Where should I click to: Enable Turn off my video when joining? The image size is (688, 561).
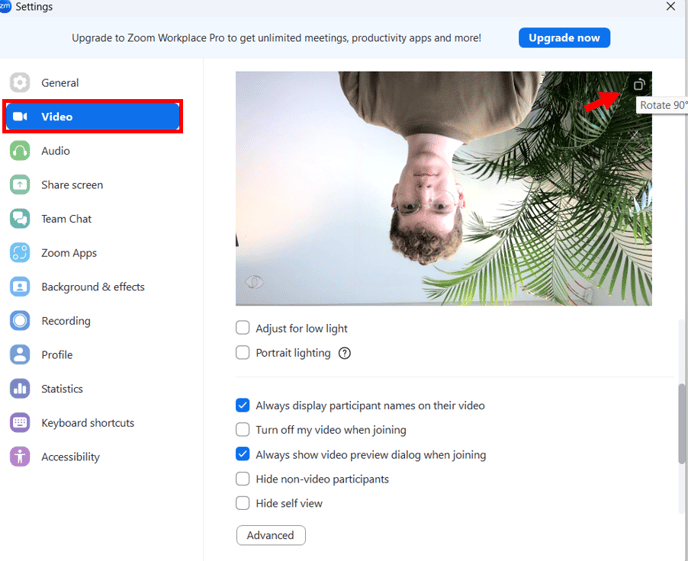click(x=243, y=430)
